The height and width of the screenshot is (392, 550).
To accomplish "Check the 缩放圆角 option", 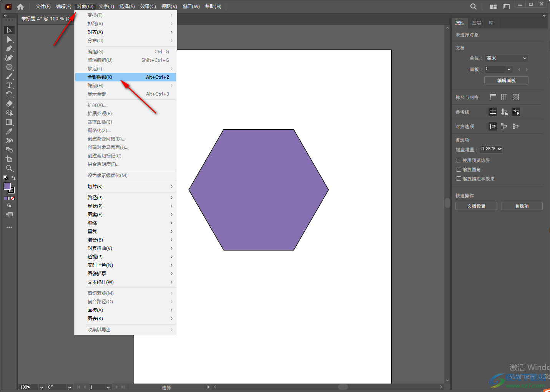I will coord(459,169).
